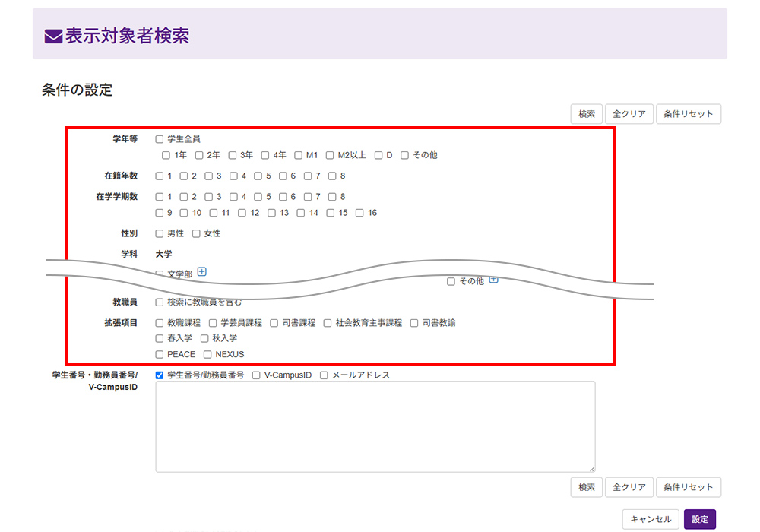Select the 男性 gender checkbox
The height and width of the screenshot is (532, 760).
click(160, 233)
